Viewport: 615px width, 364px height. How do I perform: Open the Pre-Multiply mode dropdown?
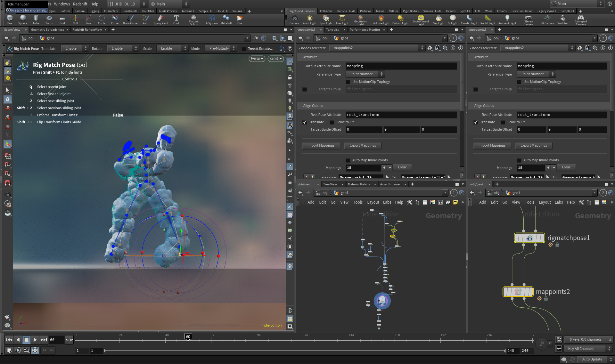pos(221,48)
